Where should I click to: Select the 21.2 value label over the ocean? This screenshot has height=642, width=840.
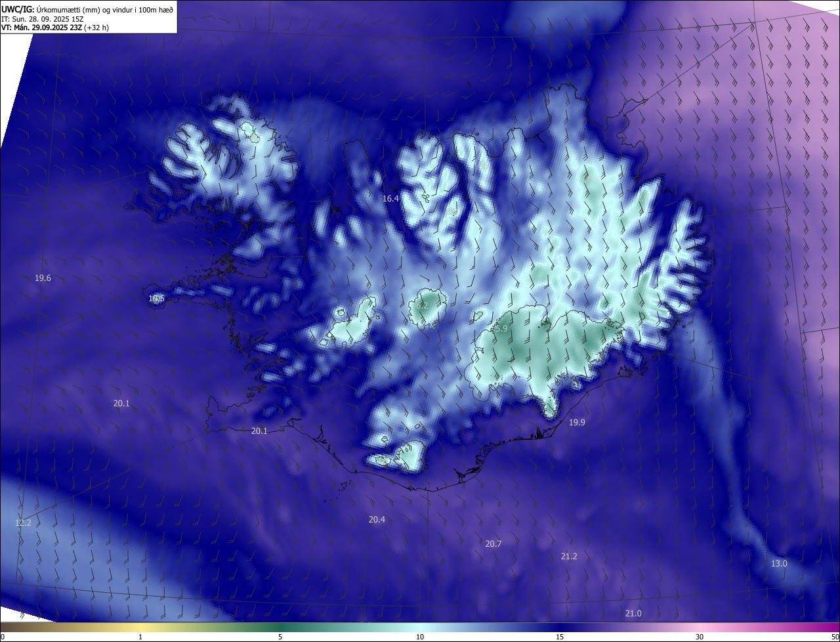coord(569,557)
